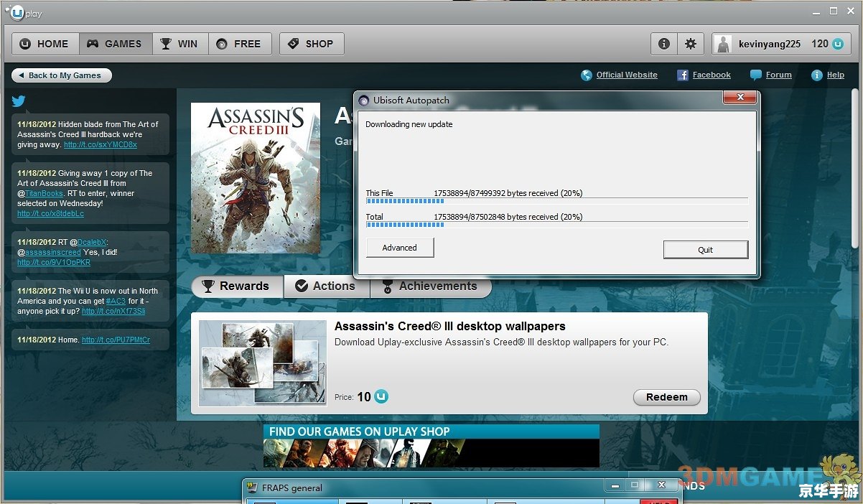Image resolution: width=863 pixels, height=504 pixels.
Task: Click the home icon on HOME tab
Action: click(x=26, y=44)
